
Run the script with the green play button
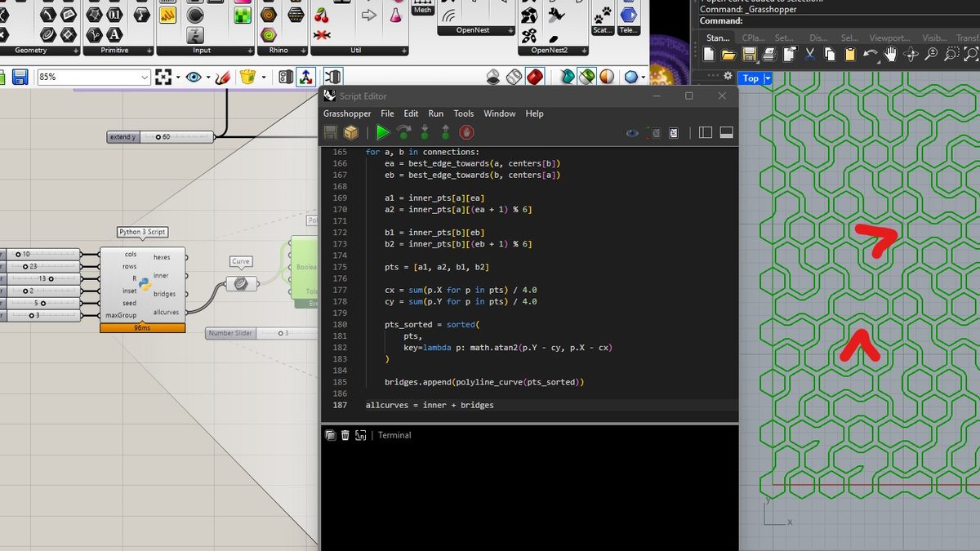(x=383, y=132)
